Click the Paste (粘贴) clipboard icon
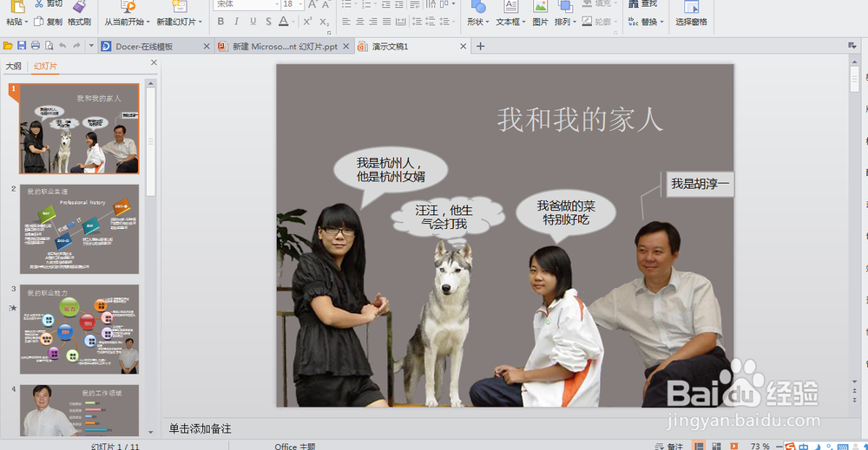This screenshot has height=450, width=868. click(x=16, y=6)
